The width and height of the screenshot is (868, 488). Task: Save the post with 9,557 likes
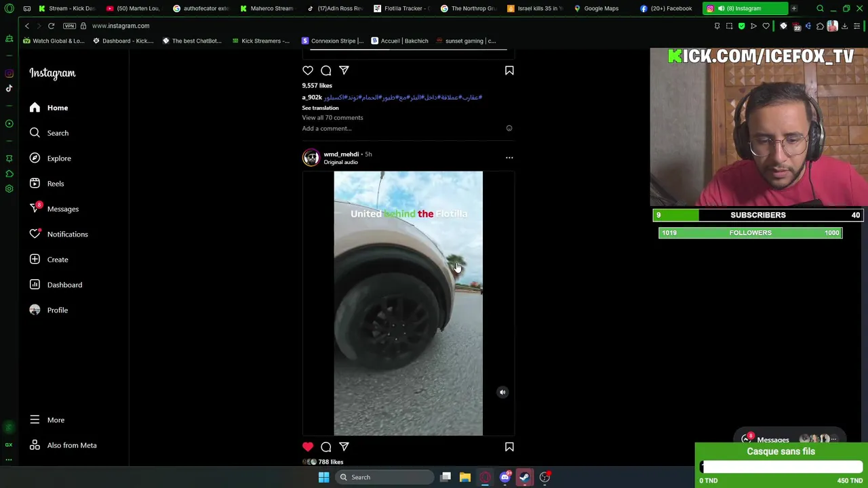[509, 70]
